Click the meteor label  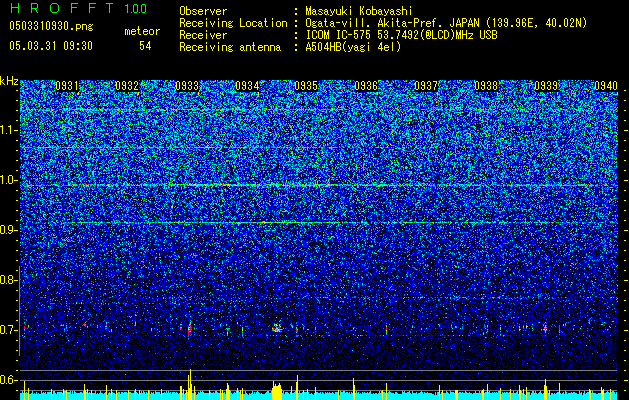[x=142, y=31]
